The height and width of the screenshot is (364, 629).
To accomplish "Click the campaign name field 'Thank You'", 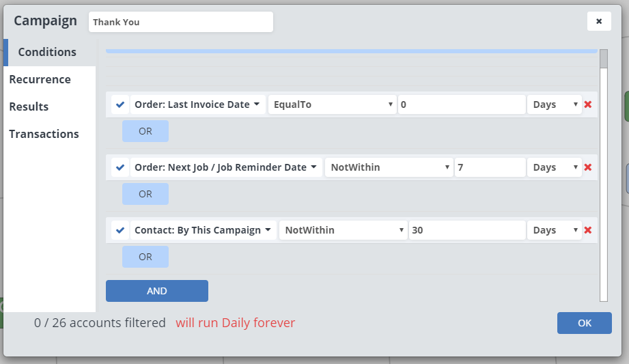I will (180, 22).
